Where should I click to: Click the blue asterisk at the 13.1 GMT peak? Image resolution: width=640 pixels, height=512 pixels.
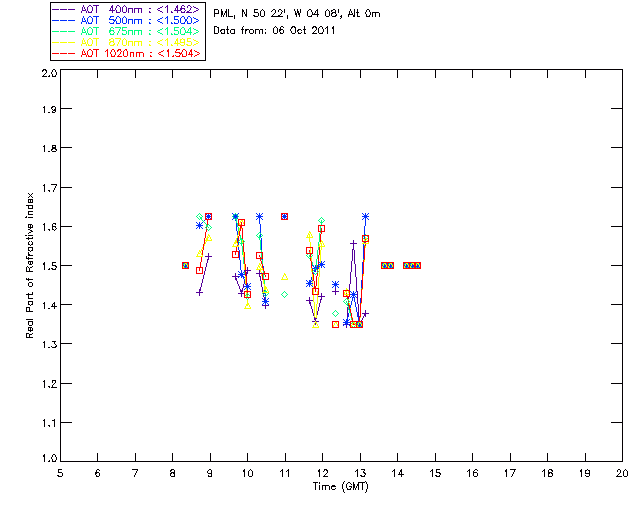tap(366, 216)
